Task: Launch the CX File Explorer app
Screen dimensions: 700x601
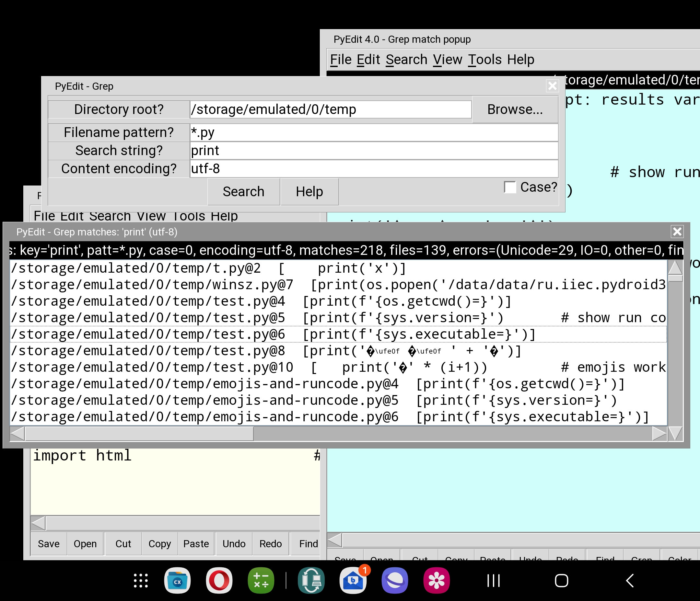Action: (x=177, y=580)
